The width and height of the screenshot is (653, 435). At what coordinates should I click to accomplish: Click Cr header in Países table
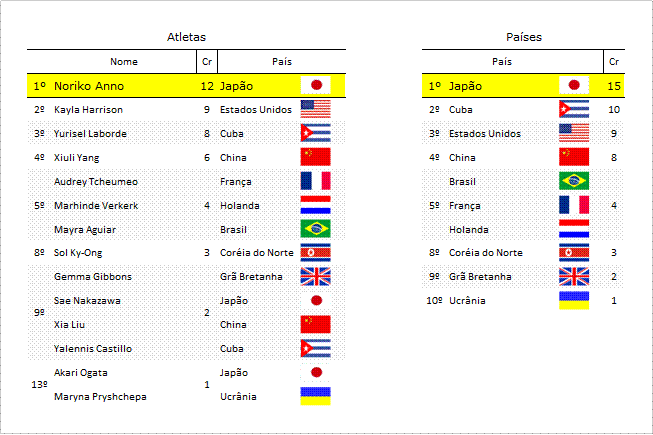pyautogui.click(x=614, y=62)
